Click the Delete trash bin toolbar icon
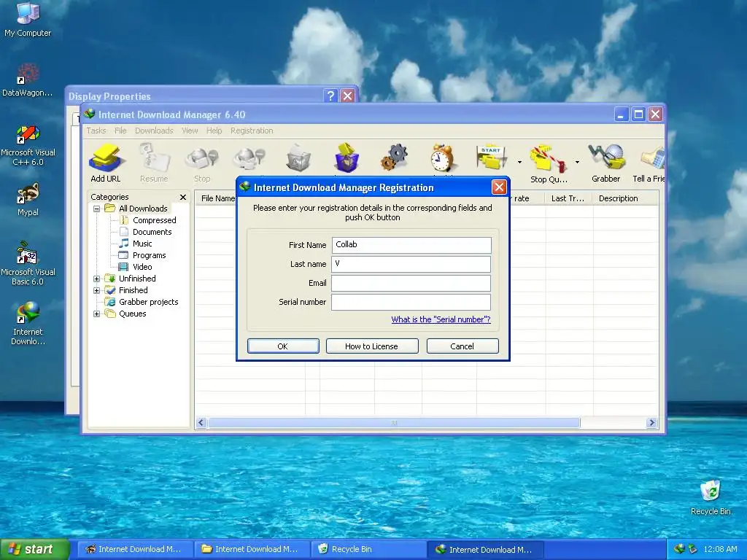Screen dimensions: 747x560 (298, 158)
